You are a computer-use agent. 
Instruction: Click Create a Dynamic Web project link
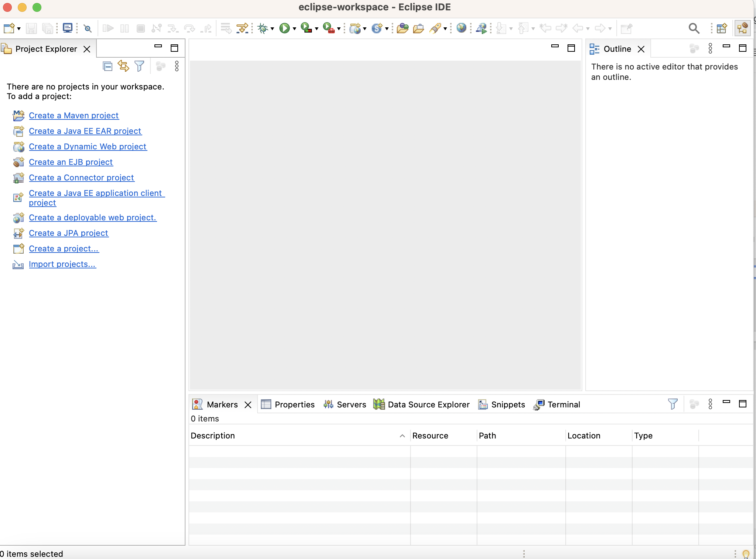88,146
